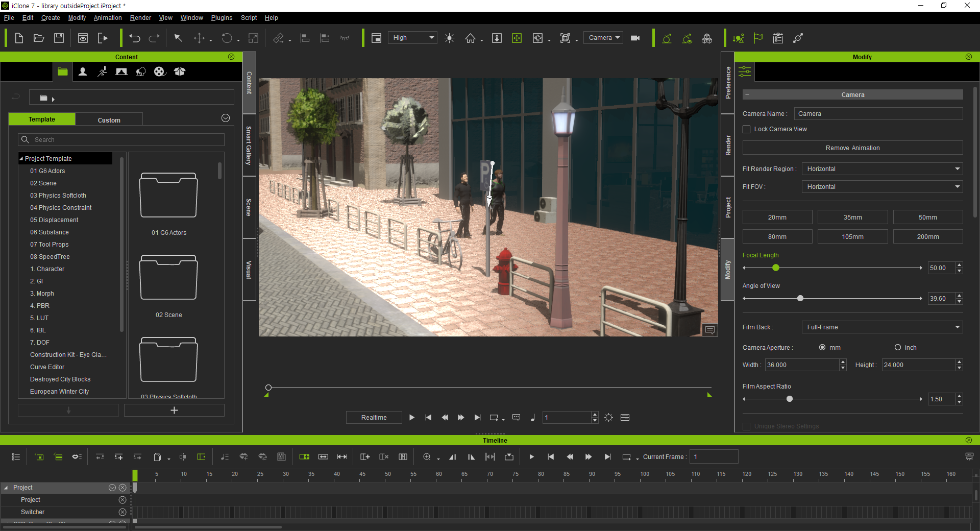This screenshot has width=980, height=531.
Task: Close the Project sub-track row
Action: (122, 500)
